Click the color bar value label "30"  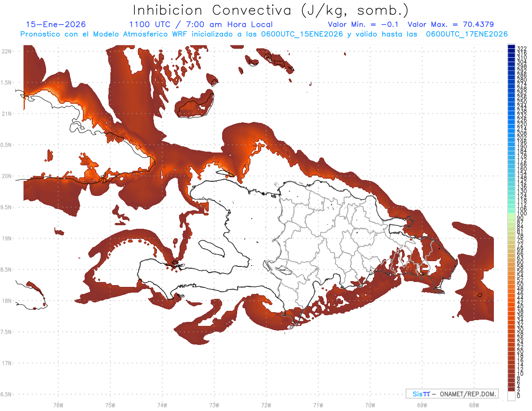pos(520,329)
